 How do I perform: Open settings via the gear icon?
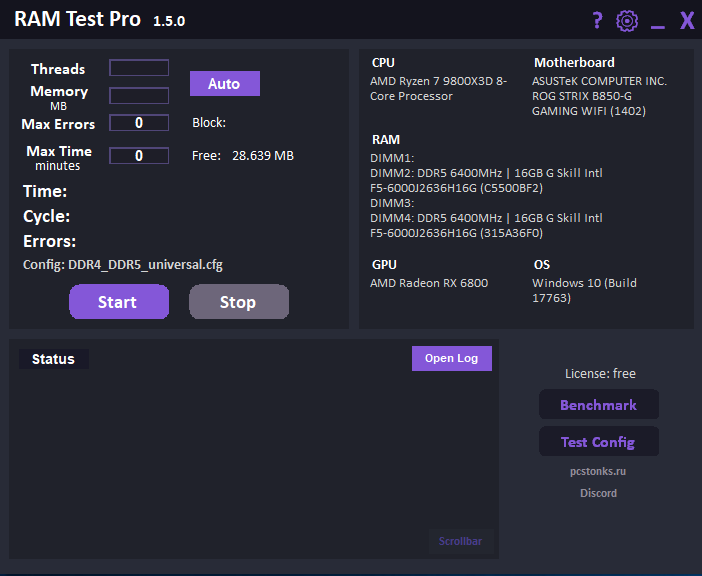coord(627,21)
